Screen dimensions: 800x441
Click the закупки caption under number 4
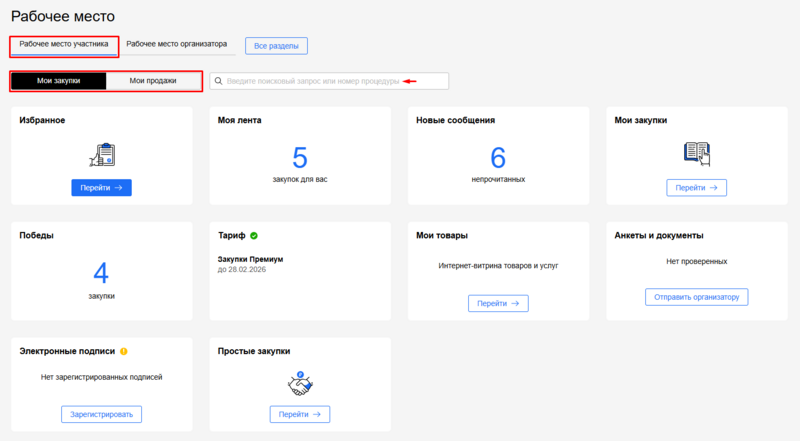click(102, 296)
